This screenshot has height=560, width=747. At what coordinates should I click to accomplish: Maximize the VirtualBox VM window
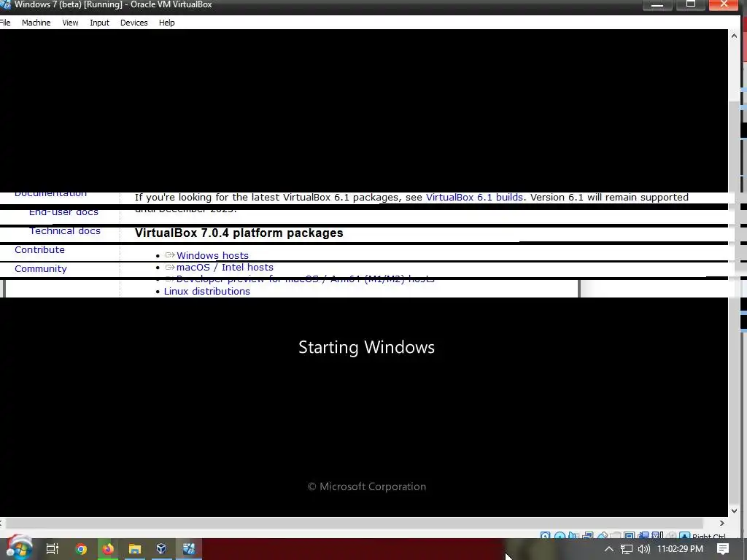coord(691,4)
